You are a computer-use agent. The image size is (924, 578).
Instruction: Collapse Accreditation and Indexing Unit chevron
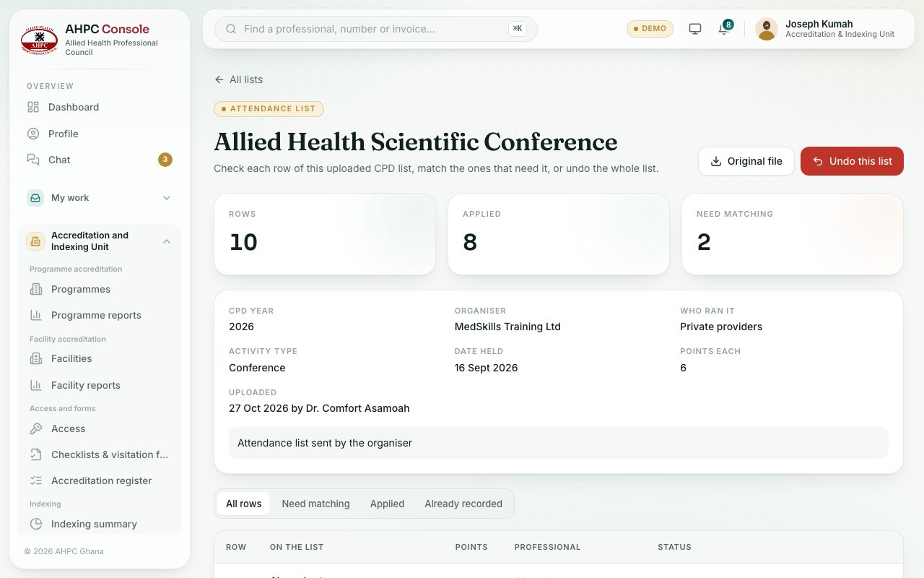(x=167, y=241)
